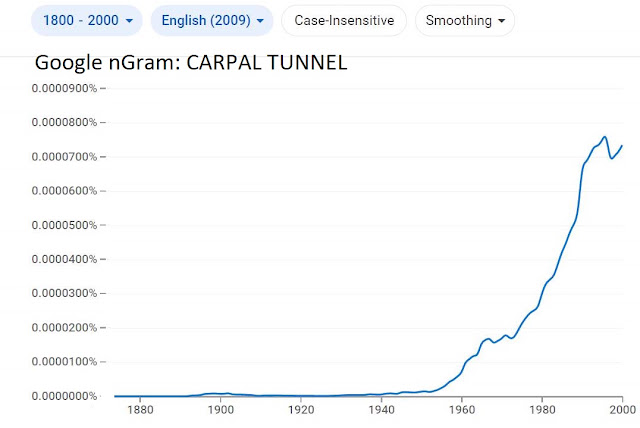640x428 pixels.
Task: Click the 1880 x-axis year label
Action: tap(140, 409)
